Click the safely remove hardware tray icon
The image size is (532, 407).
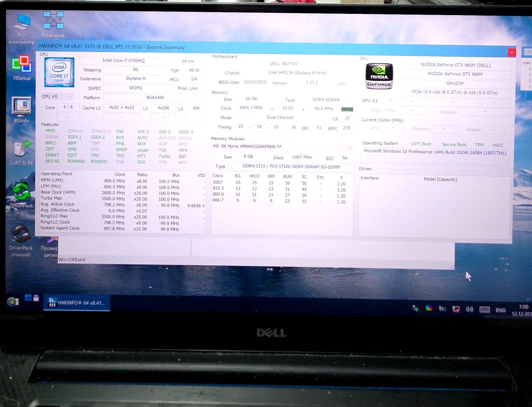(x=415, y=308)
